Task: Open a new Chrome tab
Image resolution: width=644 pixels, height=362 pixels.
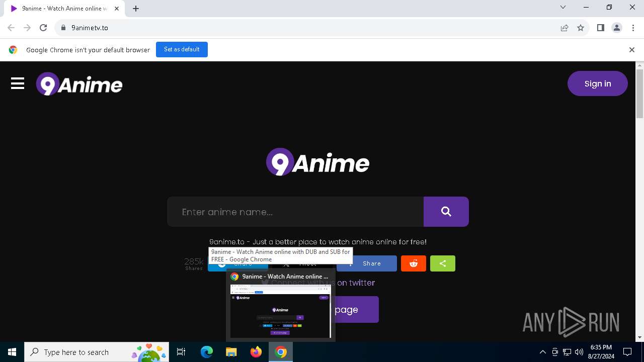Action: (x=136, y=9)
